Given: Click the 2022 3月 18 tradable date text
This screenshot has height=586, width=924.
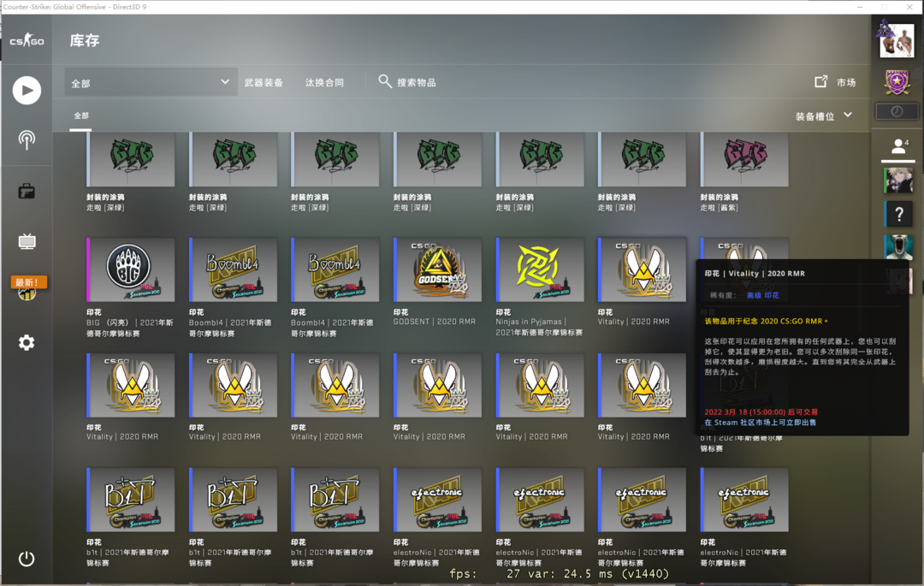Looking at the screenshot, I should tap(761, 411).
